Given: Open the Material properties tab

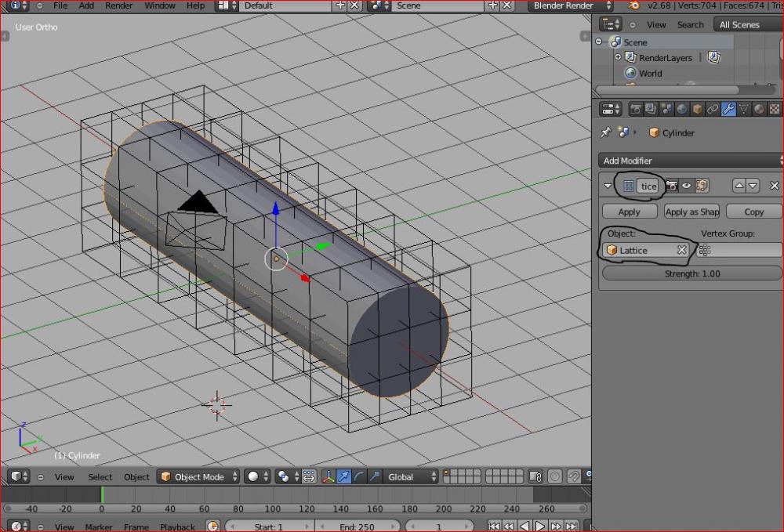Looking at the screenshot, I should point(759,110).
